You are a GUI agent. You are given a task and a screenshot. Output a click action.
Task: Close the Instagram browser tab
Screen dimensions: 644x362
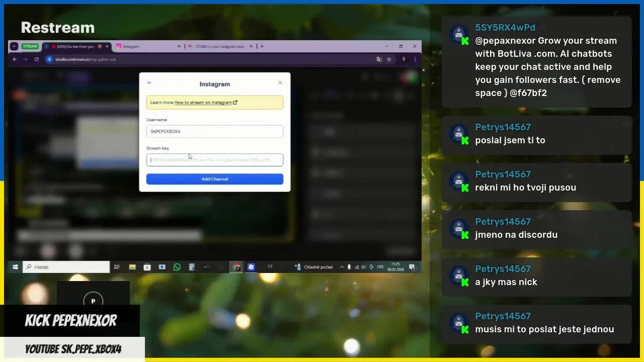(x=179, y=46)
